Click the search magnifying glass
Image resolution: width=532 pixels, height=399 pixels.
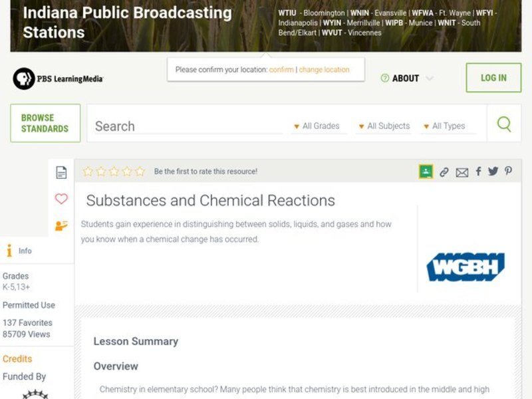[x=503, y=124]
